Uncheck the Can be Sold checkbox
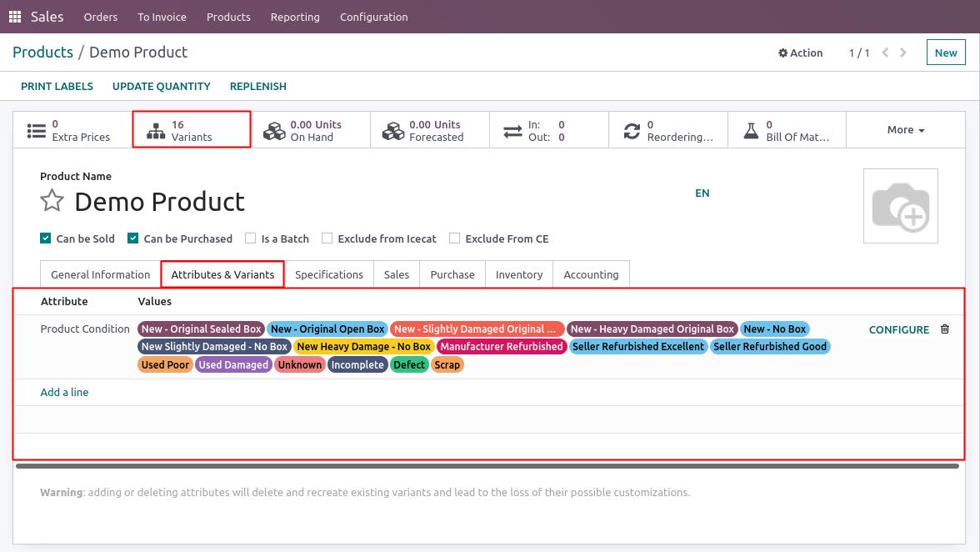The height and width of the screenshot is (552, 980). click(x=46, y=238)
